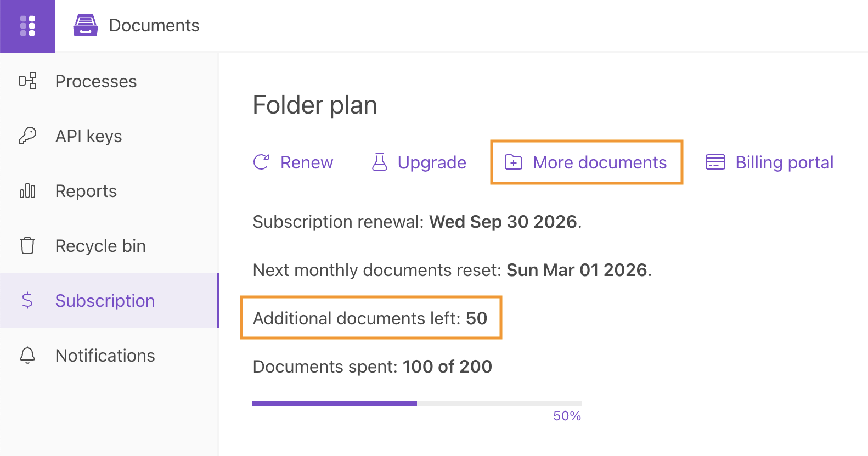Select Notifications in the sidebar
Viewport: 868px width, 456px height.
[105, 356]
